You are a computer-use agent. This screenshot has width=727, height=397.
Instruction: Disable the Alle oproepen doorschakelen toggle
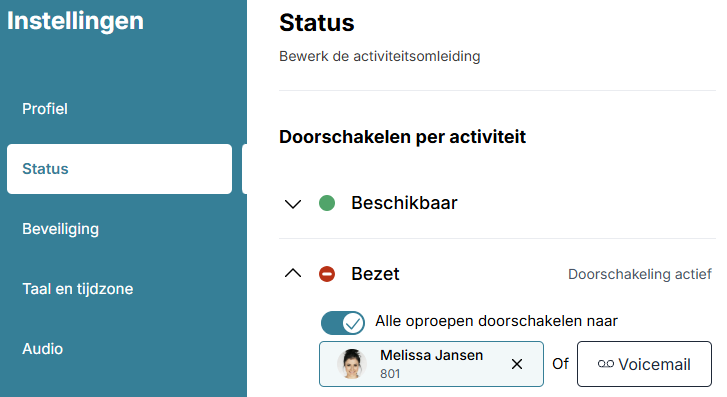coord(343,323)
